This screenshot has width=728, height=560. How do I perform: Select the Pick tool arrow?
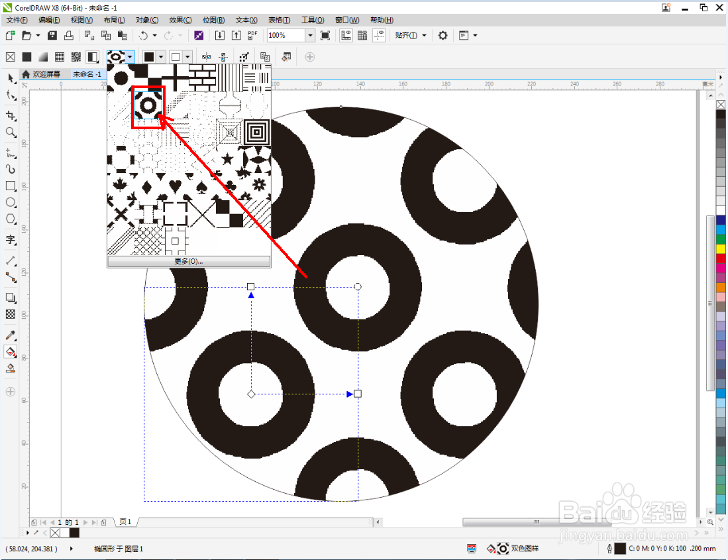(x=10, y=78)
